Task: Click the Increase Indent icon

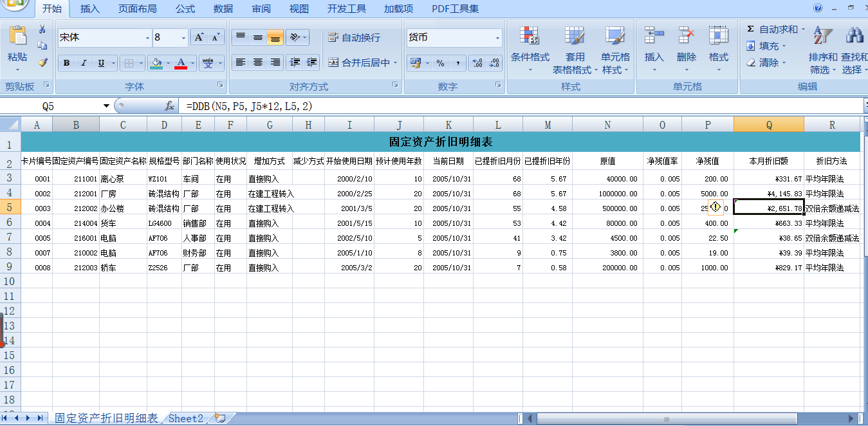Action: tap(312, 62)
